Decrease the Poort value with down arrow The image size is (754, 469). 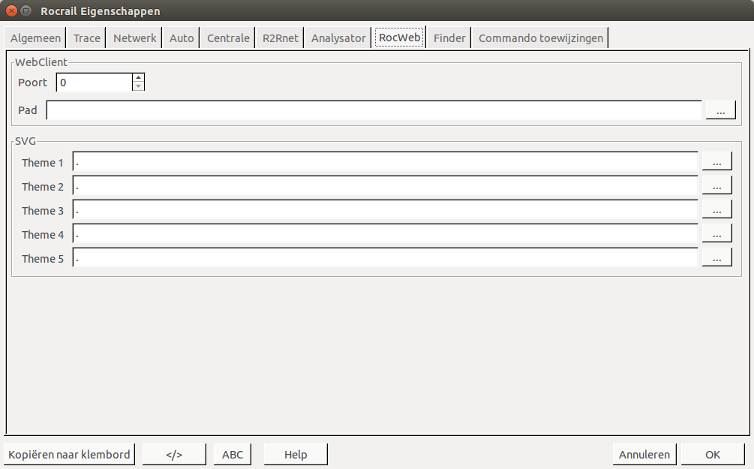pyautogui.click(x=138, y=87)
